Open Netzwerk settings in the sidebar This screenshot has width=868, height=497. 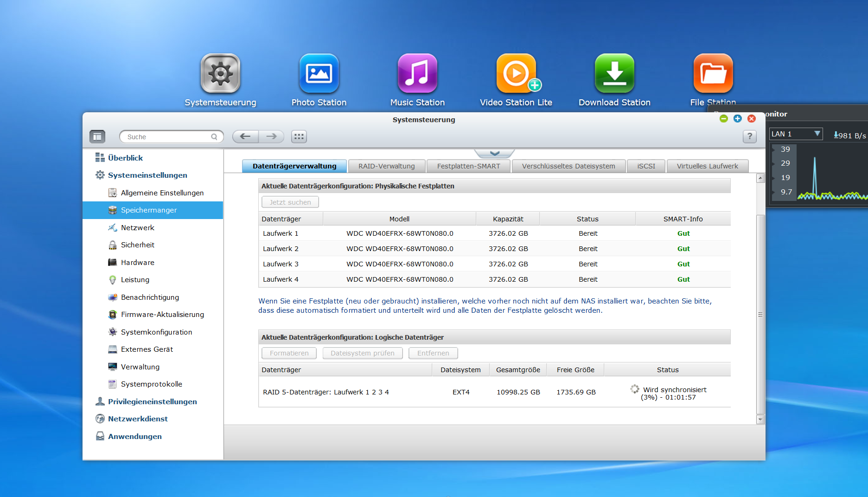pyautogui.click(x=153, y=227)
